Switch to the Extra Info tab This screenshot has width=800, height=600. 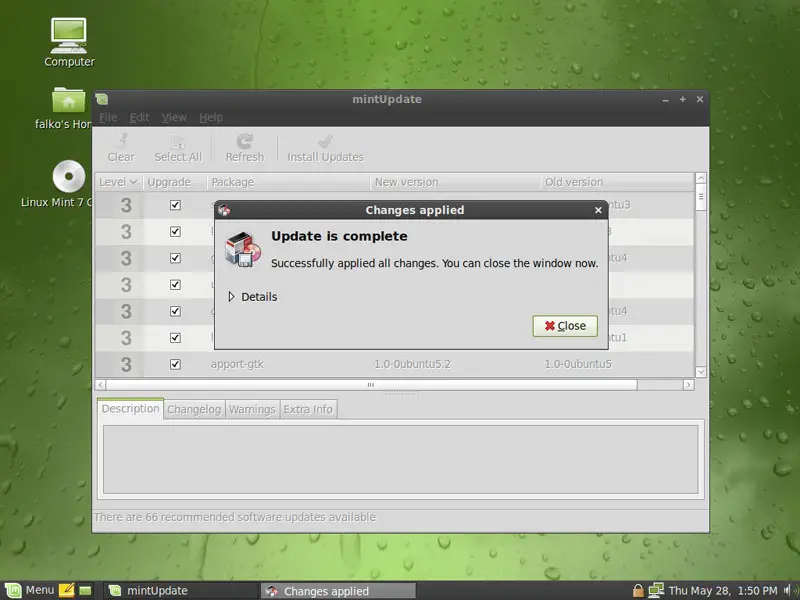[308, 409]
